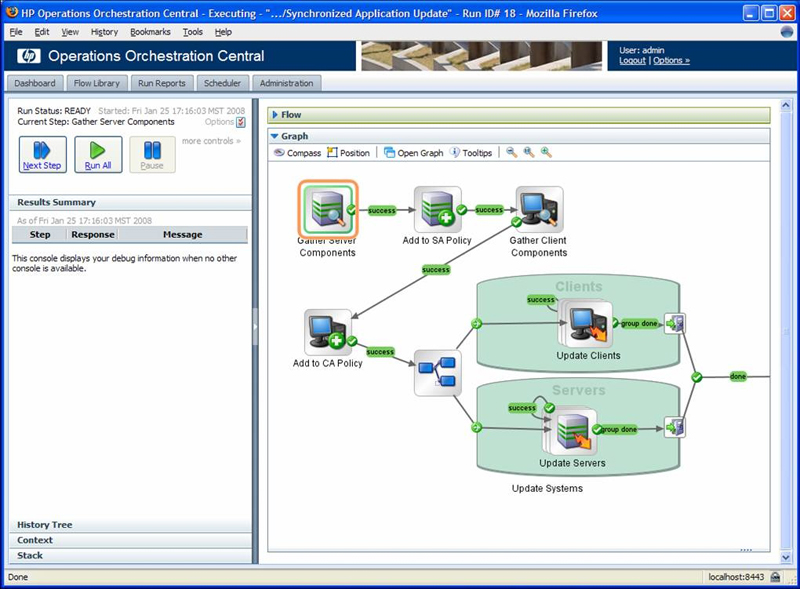
Task: Open the Bookmarks menu
Action: click(x=150, y=32)
